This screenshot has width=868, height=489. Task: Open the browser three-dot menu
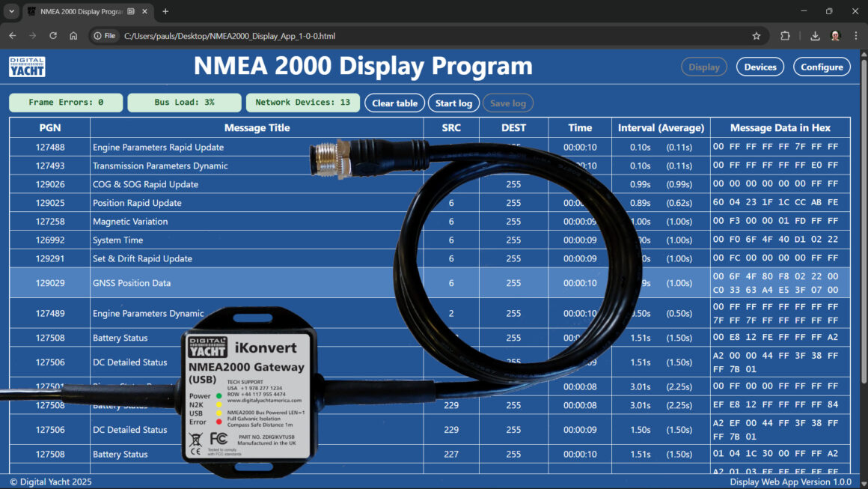coord(856,35)
